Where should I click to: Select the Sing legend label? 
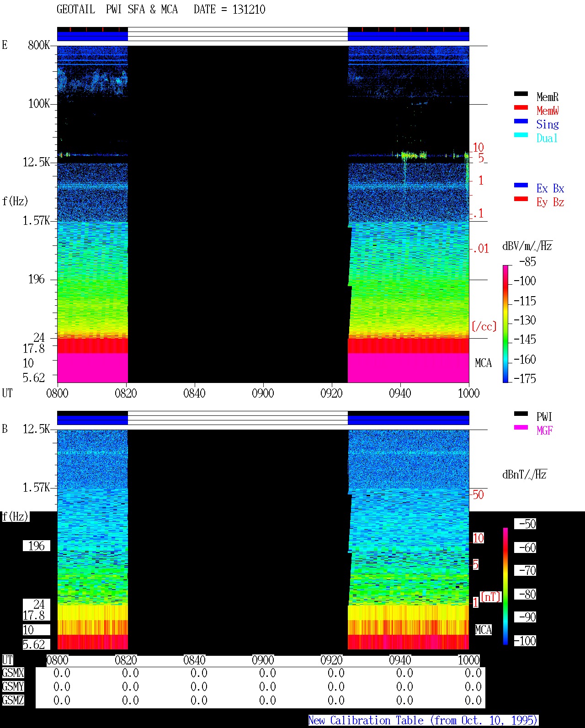tap(548, 124)
